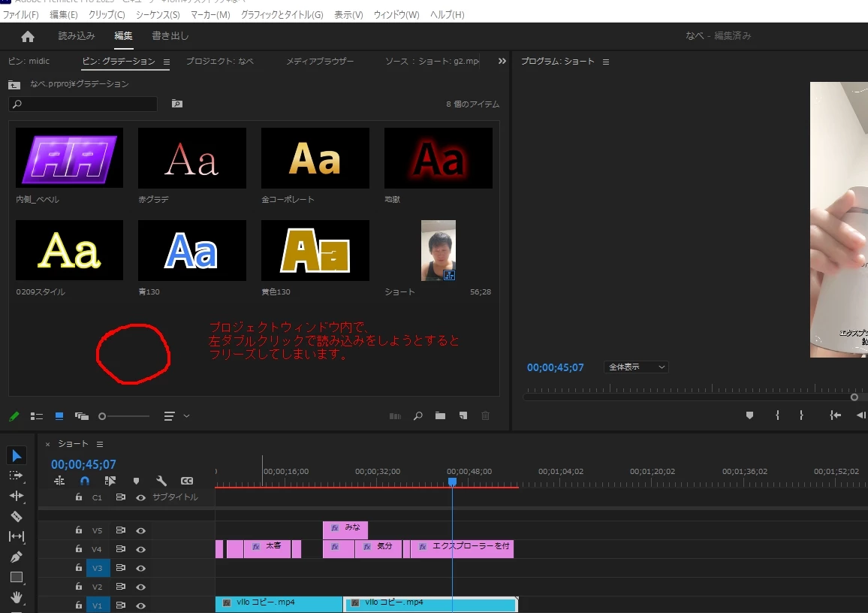Image resolution: width=868 pixels, height=613 pixels.
Task: Switch bin to icon view
Action: pos(59,416)
